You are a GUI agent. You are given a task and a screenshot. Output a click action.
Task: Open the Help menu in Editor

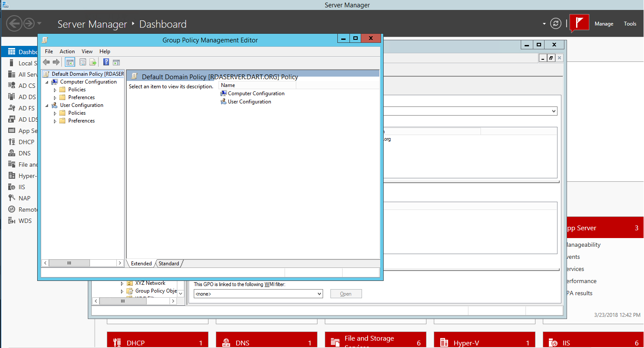[x=105, y=51]
